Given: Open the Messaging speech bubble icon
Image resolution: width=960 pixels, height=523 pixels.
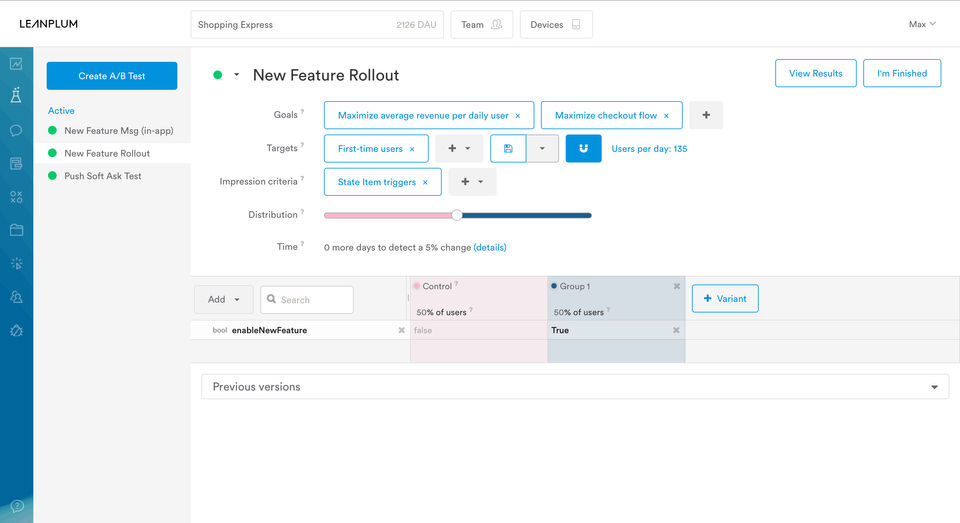Looking at the screenshot, I should point(16,130).
